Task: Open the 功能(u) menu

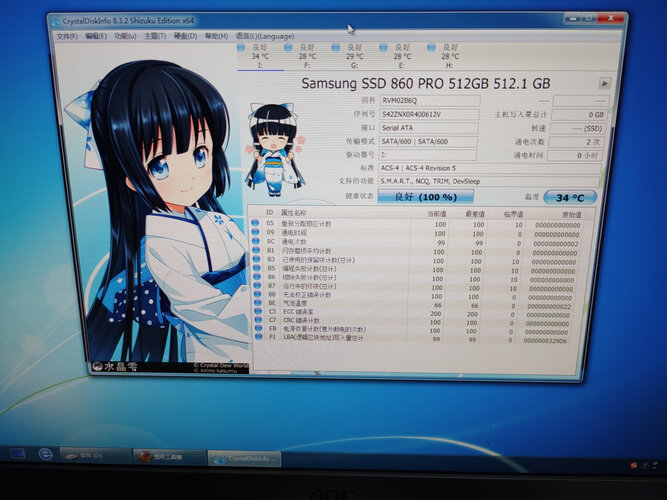Action: click(125, 36)
